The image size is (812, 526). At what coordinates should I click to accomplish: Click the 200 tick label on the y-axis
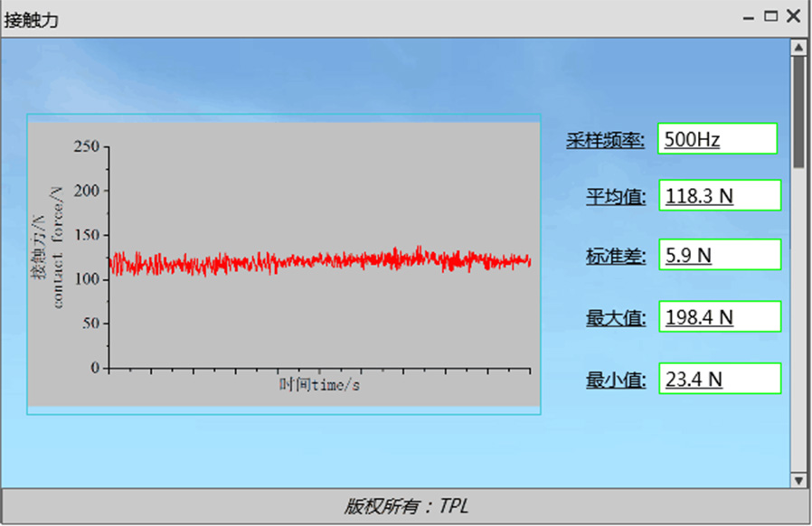(x=87, y=191)
